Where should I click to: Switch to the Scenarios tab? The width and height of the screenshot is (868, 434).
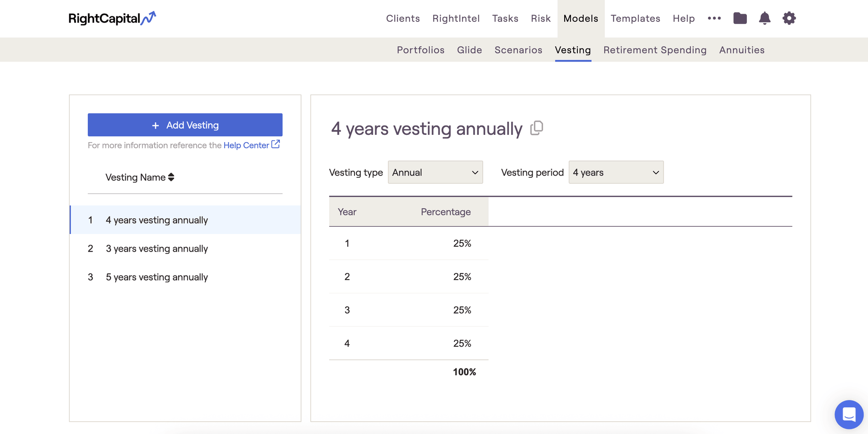(x=518, y=50)
